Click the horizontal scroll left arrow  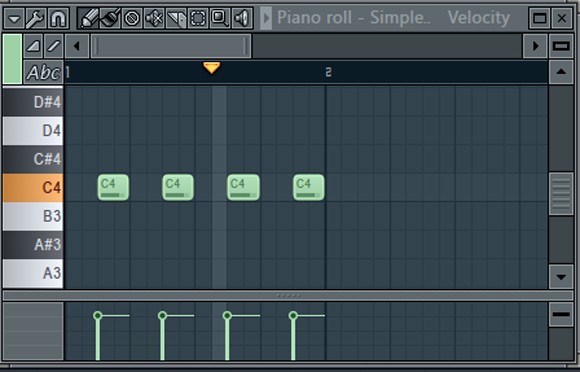(x=77, y=46)
